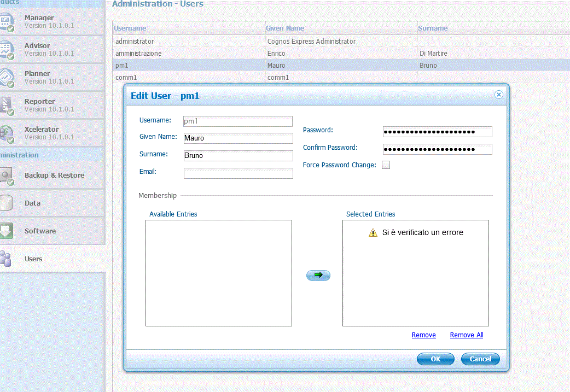The width and height of the screenshot is (570, 392).
Task: Click the Backup & Restore icon
Action: (6, 176)
